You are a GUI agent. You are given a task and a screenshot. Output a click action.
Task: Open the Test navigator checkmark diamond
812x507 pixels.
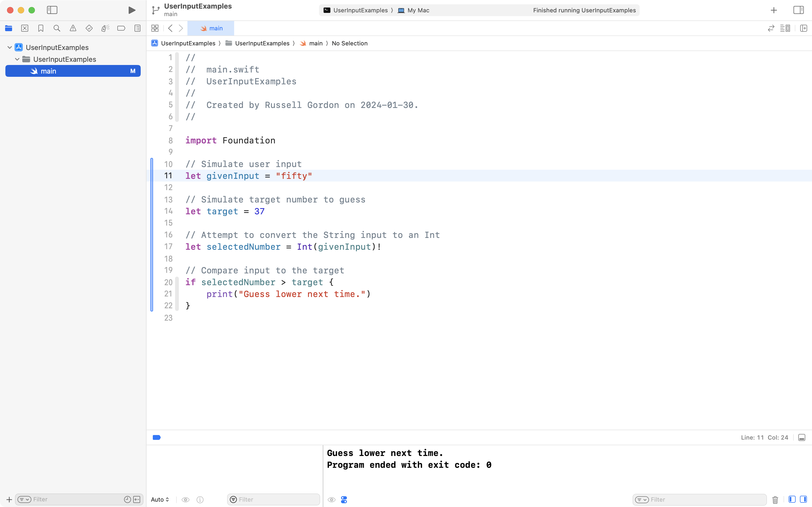[x=89, y=28]
